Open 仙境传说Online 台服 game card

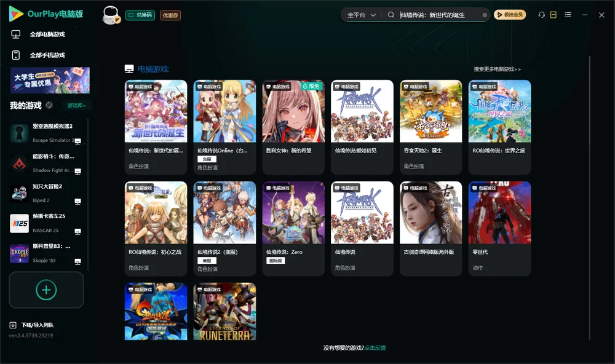coord(224,127)
